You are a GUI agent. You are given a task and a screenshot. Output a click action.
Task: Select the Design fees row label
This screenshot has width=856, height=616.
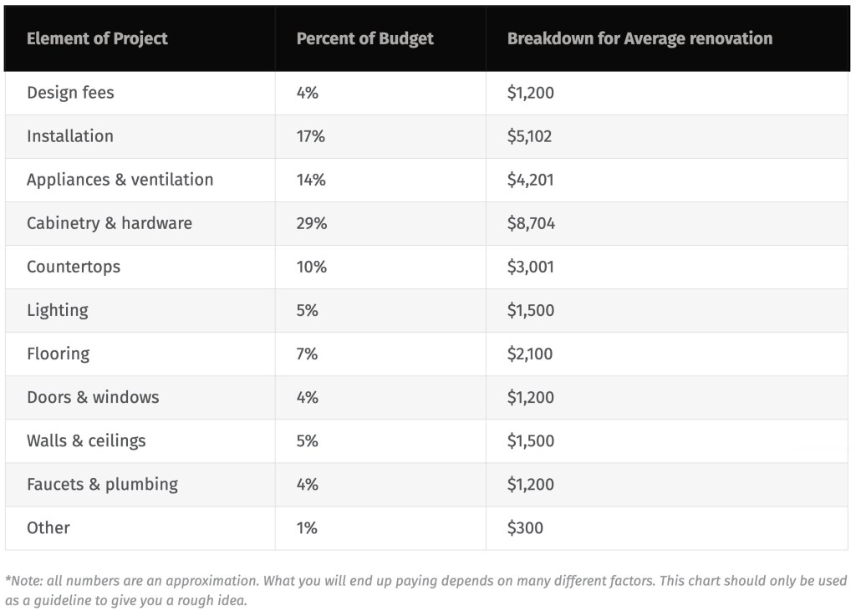point(70,93)
